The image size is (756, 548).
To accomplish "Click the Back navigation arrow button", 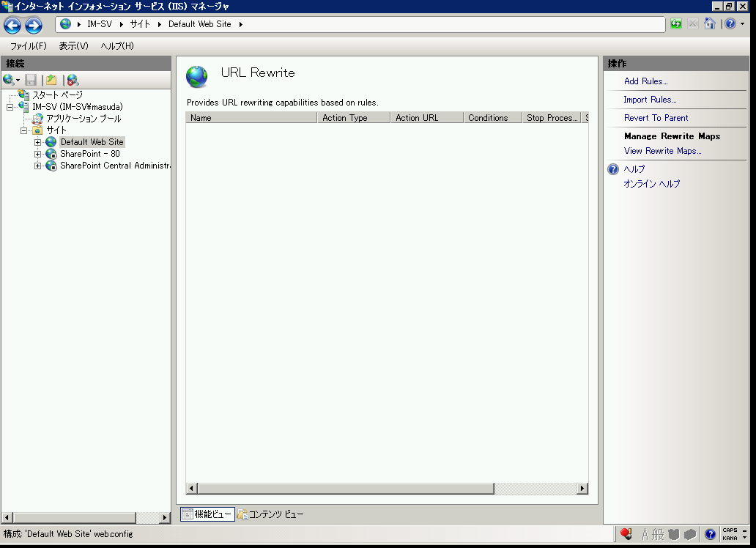I will click(12, 26).
